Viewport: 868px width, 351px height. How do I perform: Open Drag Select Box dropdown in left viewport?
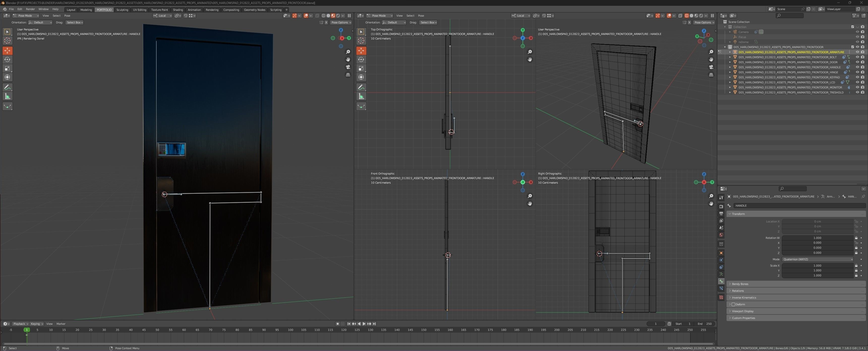coord(74,22)
